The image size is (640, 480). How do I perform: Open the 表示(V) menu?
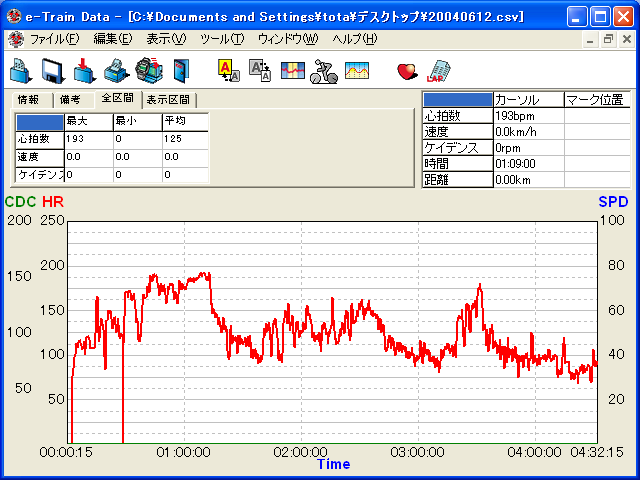tap(165, 39)
